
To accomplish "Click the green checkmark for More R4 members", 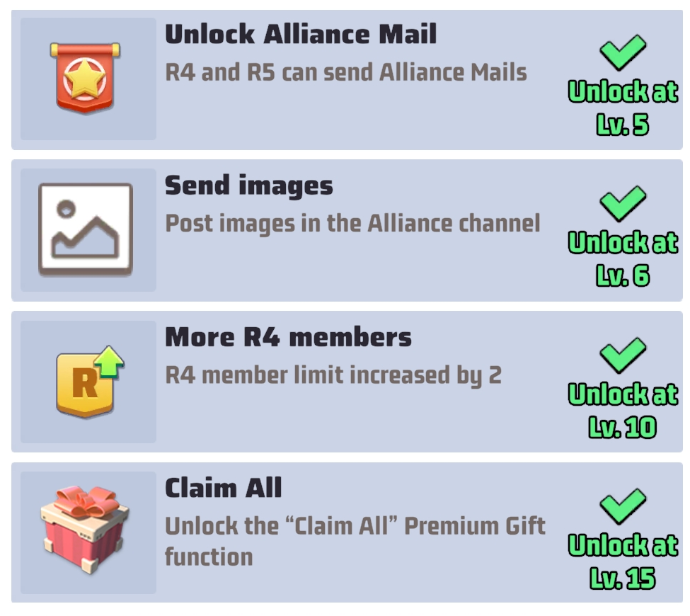I will 623,355.
